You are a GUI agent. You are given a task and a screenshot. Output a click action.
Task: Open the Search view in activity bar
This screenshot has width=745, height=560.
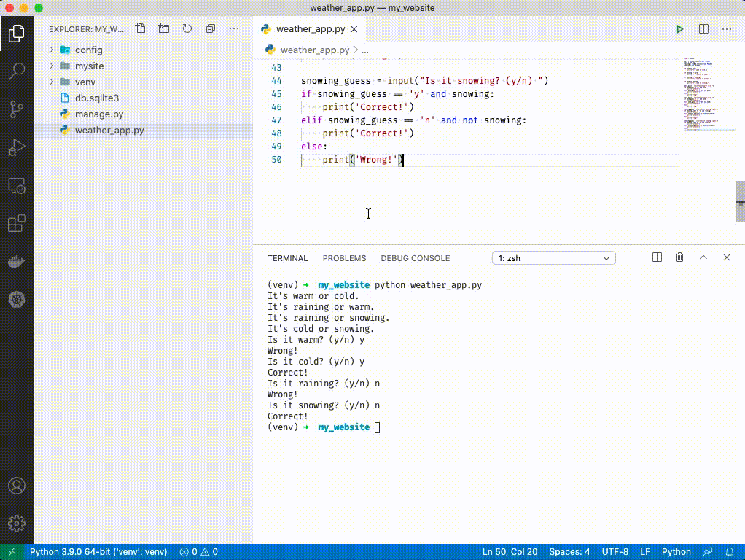(x=16, y=71)
